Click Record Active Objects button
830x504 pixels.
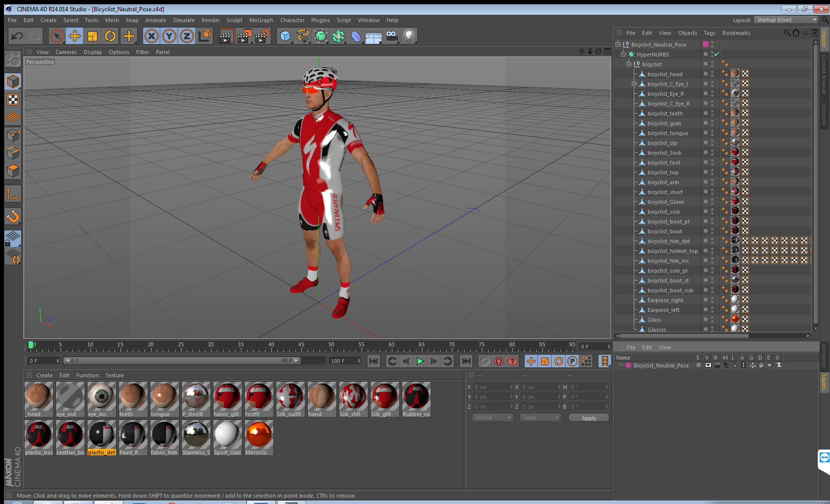[x=485, y=361]
